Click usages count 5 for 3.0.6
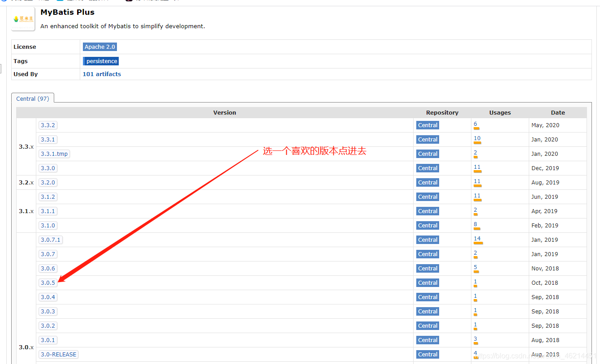600x364 pixels. 475,267
